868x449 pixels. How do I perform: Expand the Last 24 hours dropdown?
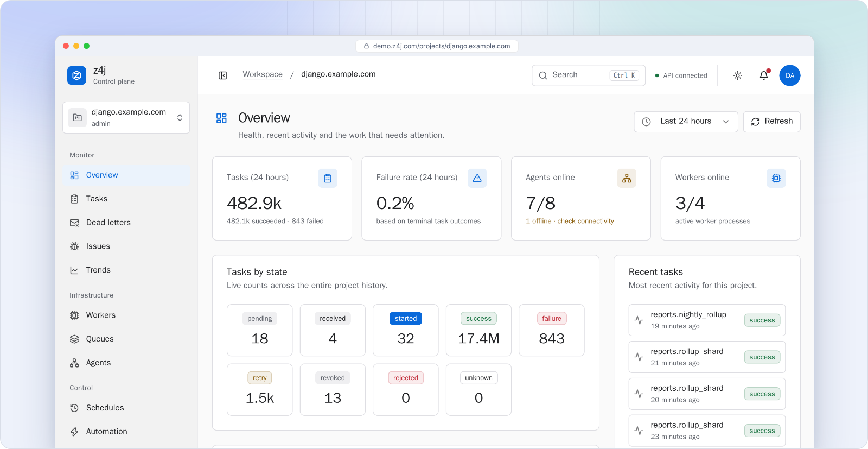(686, 122)
